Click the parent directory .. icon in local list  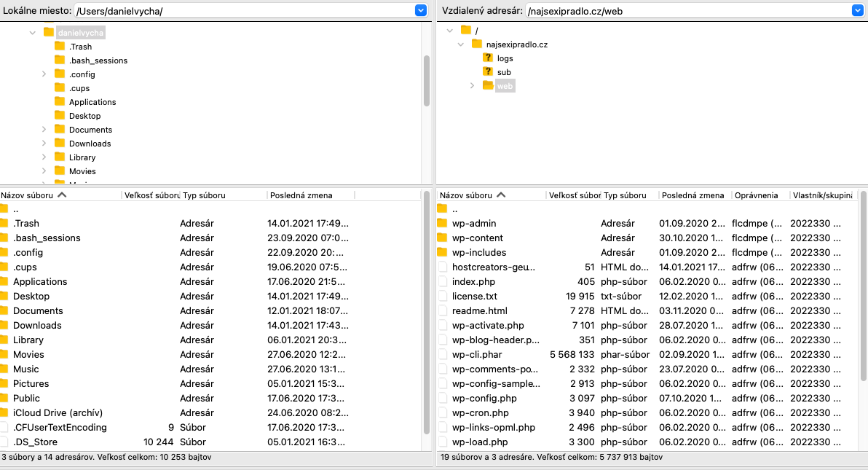click(x=4, y=208)
